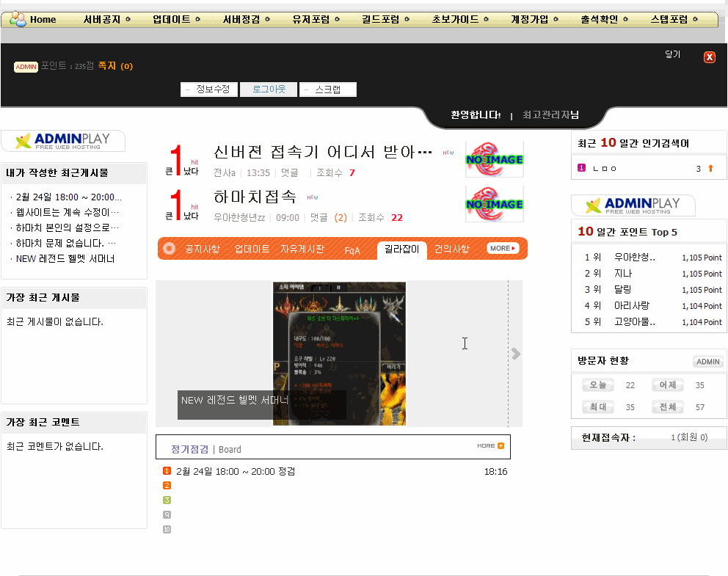Viewport: 728px width, 576px height.
Task: Click rank 1 user 우야한청..
Action: (634, 258)
